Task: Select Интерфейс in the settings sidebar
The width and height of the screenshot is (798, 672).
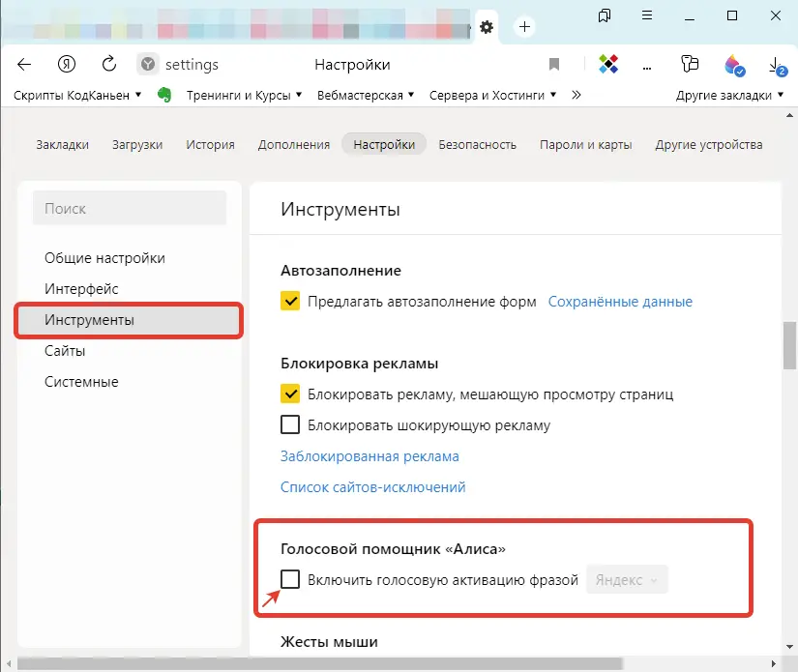Action: 81,289
